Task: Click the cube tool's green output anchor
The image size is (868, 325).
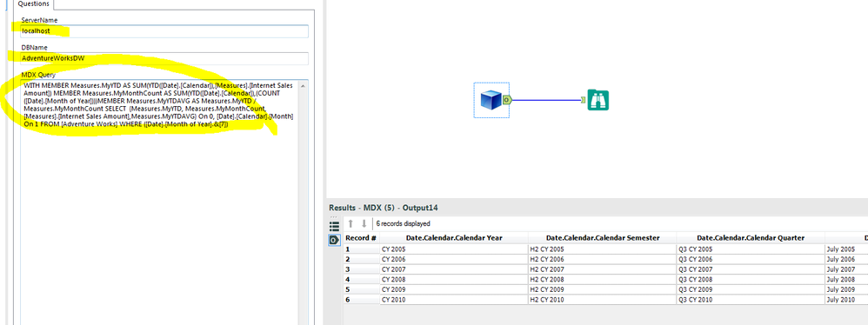Action: [506, 100]
